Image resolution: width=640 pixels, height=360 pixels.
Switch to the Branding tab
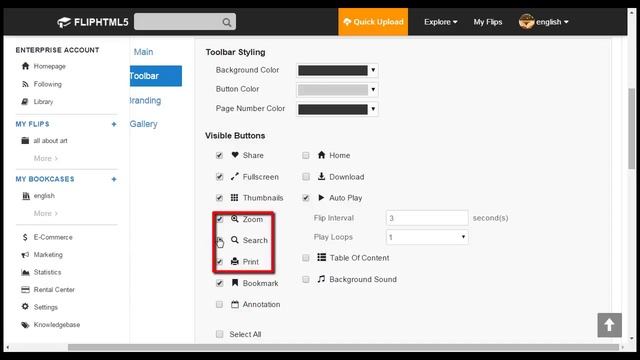tap(146, 100)
